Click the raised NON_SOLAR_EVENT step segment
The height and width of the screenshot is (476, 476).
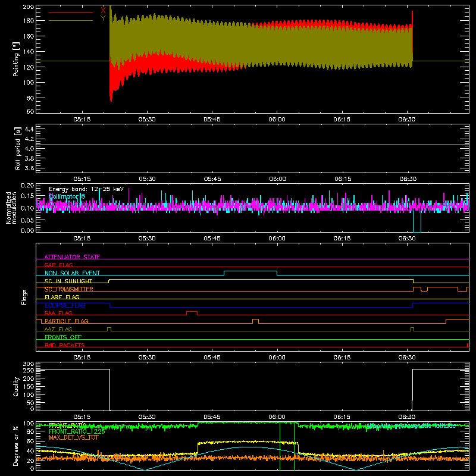point(250,271)
